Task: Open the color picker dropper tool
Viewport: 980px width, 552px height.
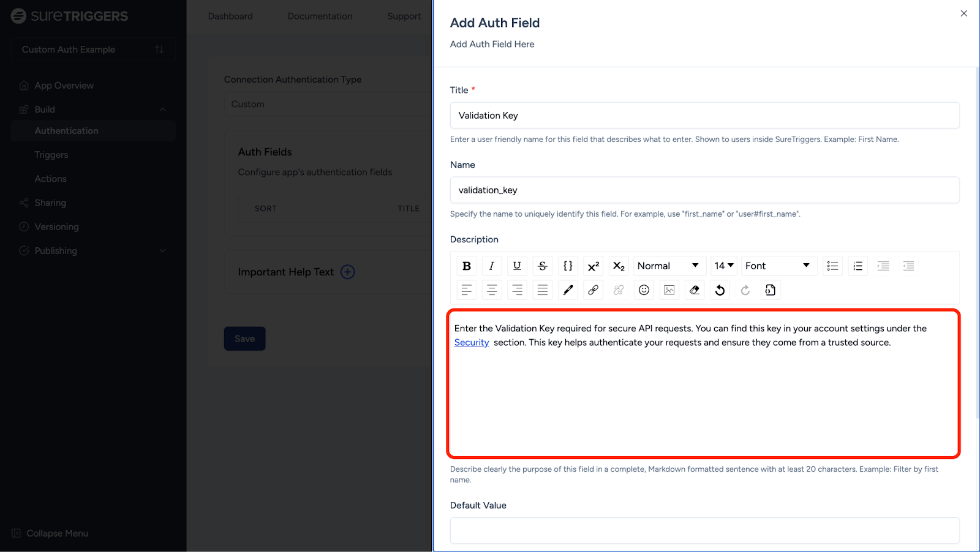Action: [x=568, y=290]
